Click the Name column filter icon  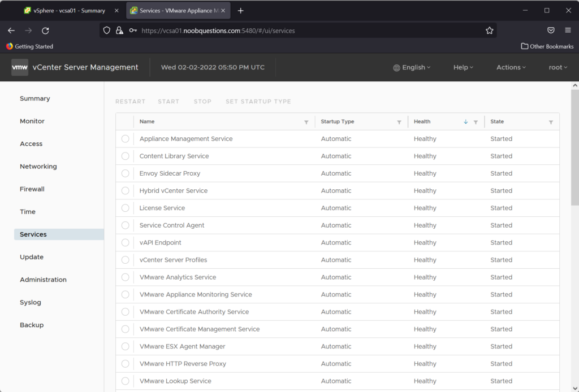(306, 122)
